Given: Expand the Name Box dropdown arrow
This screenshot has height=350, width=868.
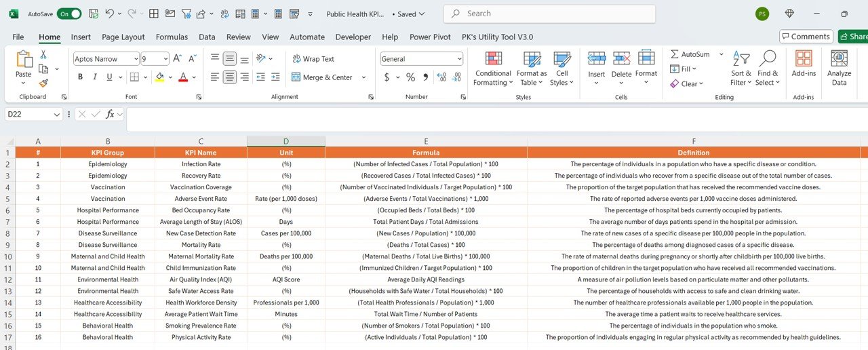Looking at the screenshot, I should tap(57, 114).
